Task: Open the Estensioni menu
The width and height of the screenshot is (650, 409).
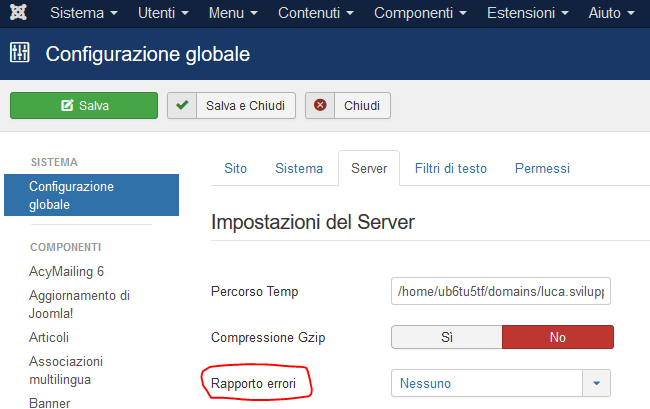Action: 528,13
